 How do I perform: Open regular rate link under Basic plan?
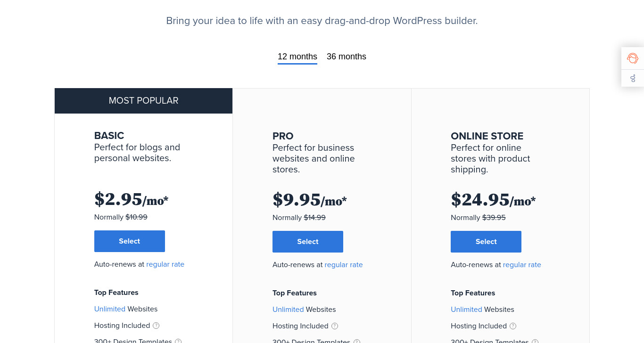(165, 264)
